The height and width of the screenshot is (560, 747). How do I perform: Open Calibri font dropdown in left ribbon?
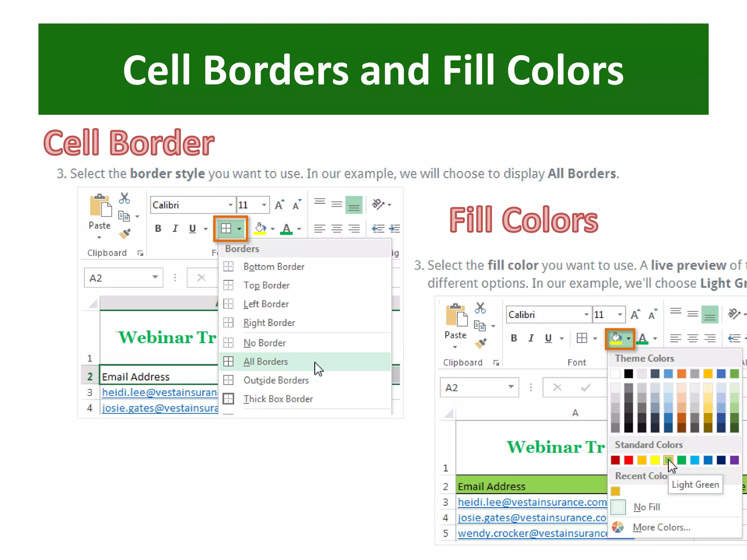[x=231, y=205]
